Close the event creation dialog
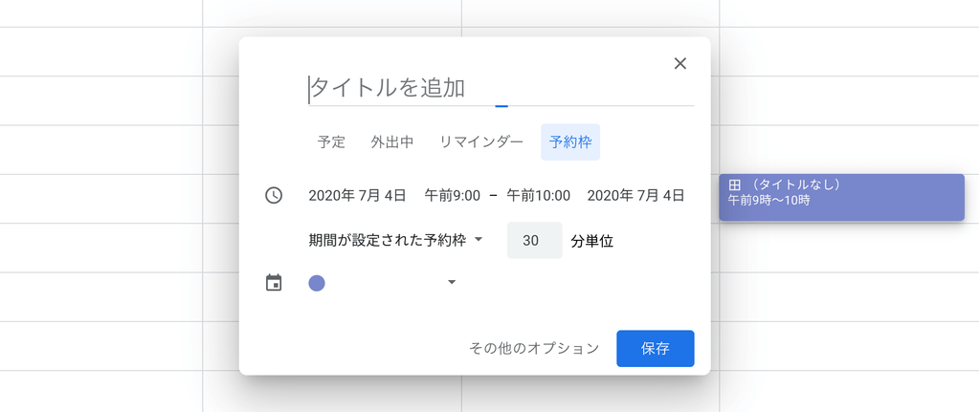The height and width of the screenshot is (412, 980). click(680, 63)
